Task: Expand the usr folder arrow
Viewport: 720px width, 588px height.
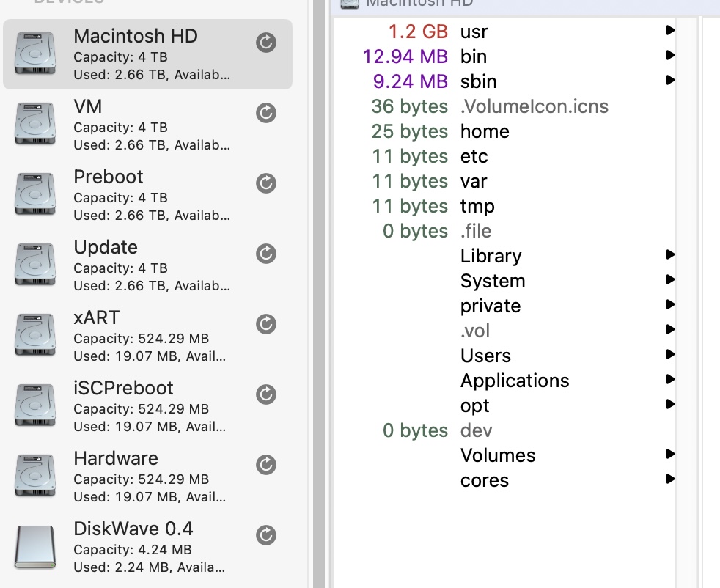Action: pyautogui.click(x=670, y=30)
